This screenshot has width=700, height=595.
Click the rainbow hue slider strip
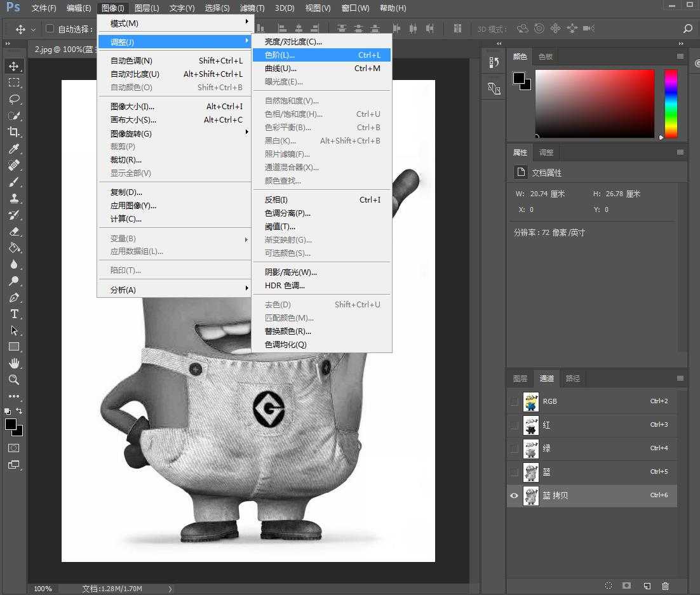tap(671, 104)
